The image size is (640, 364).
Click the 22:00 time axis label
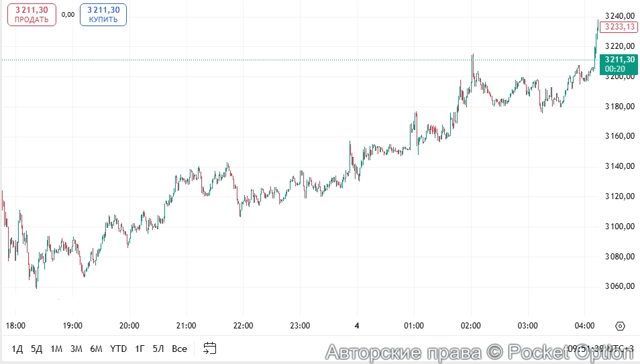point(243,326)
